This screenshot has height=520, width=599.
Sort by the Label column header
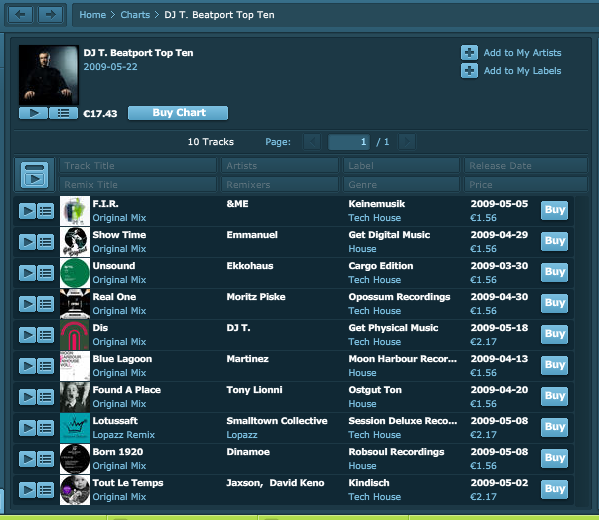click(401, 166)
